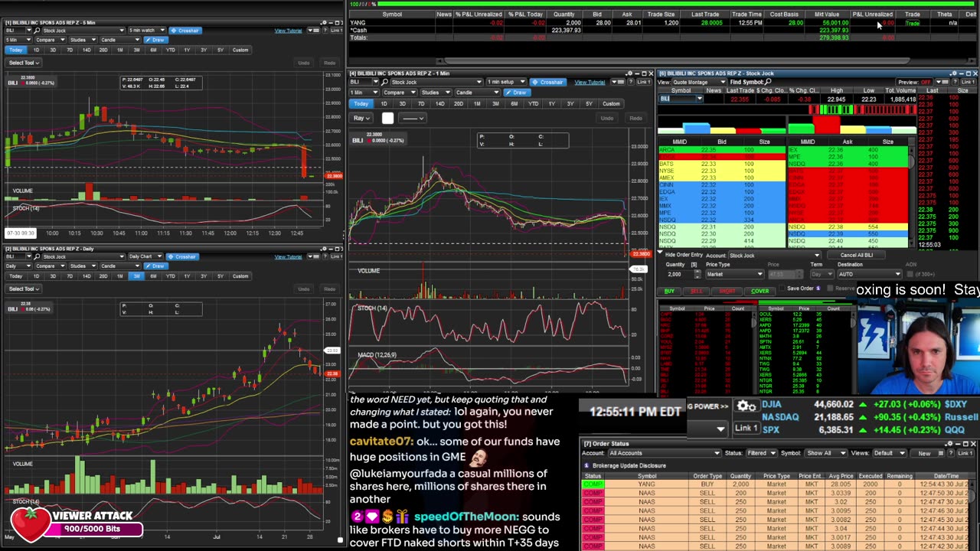Open layout menu icon in 5 Min chart
Screen dimensions: 980x551
point(314,31)
